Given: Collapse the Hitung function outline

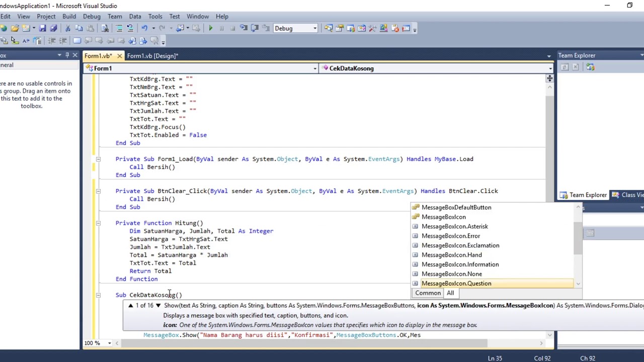Looking at the screenshot, I should pyautogui.click(x=98, y=223).
